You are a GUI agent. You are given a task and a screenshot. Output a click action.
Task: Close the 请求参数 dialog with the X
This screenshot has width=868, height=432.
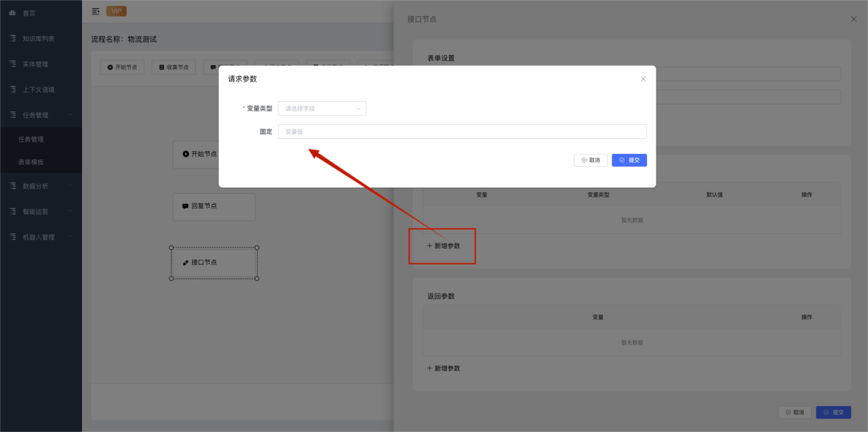pyautogui.click(x=644, y=79)
